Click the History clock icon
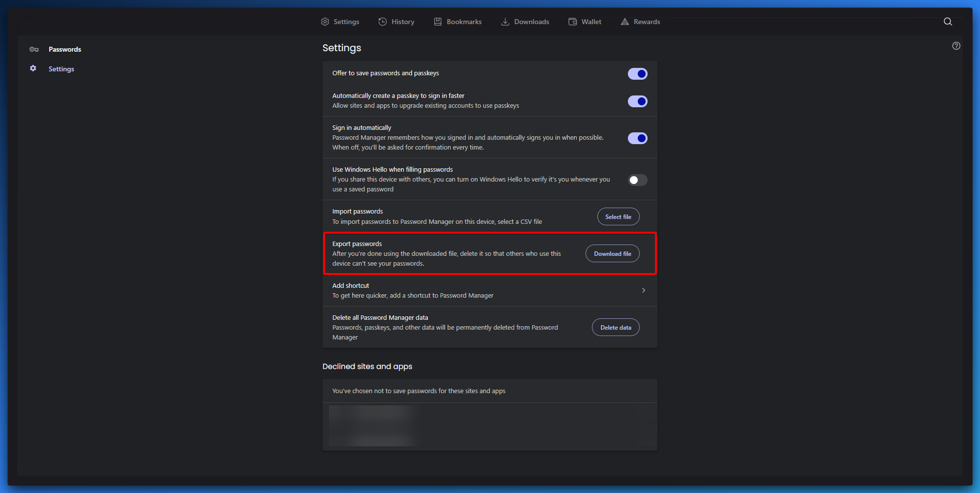 tap(383, 22)
